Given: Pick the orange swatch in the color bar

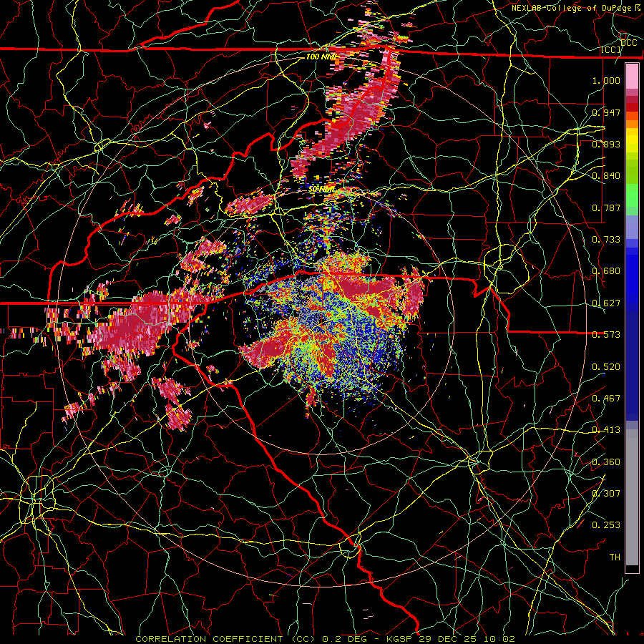Looking at the screenshot, I should click(x=632, y=124).
